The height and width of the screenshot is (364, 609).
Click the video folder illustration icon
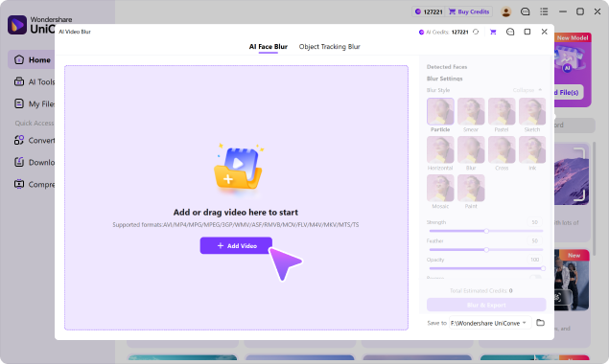click(x=238, y=170)
